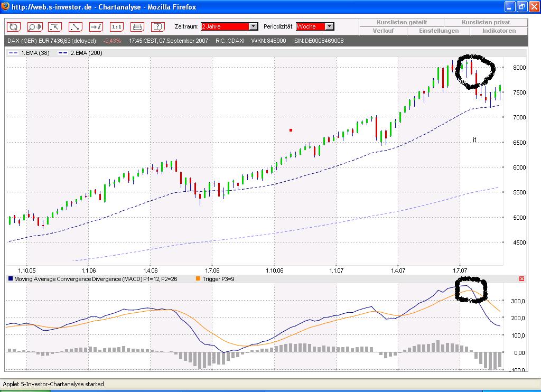Image resolution: width=541 pixels, height=392 pixels.
Task: Click the orange Trigger legend swatch
Action: point(198,278)
